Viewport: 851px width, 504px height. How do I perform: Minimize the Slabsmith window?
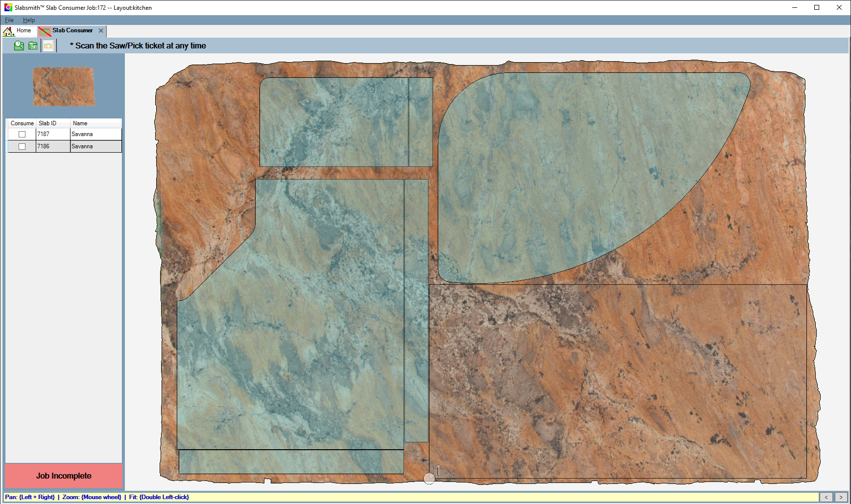coord(795,7)
